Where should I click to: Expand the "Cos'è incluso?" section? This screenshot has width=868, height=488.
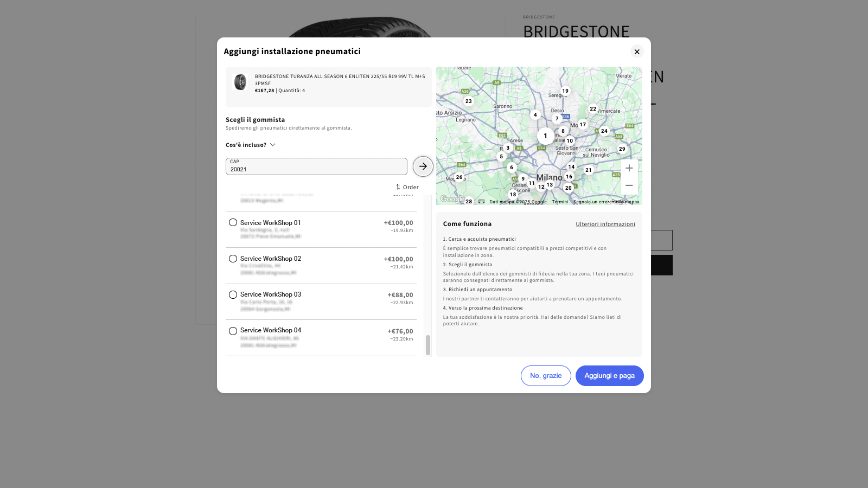click(x=251, y=145)
